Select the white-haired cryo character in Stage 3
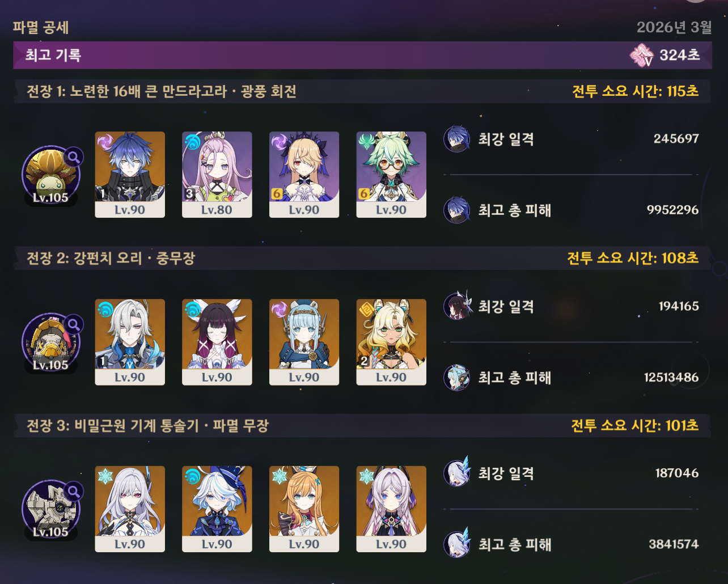The image size is (728, 584). pyautogui.click(x=130, y=509)
